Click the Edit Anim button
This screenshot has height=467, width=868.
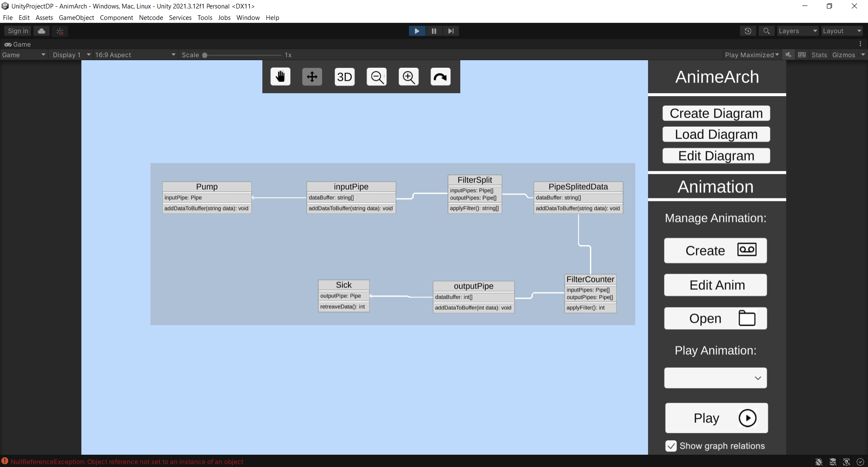coord(715,285)
